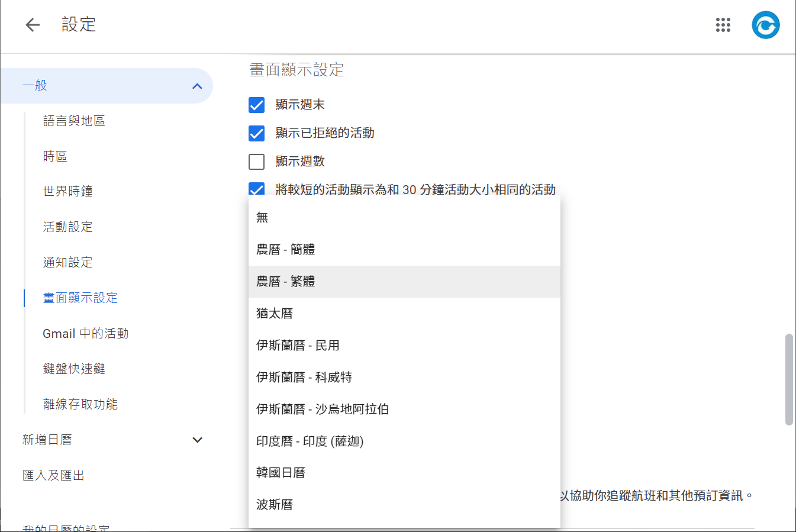The width and height of the screenshot is (796, 532).
Task: Select 農曆 - 繁體 from dropdown
Action: [285, 281]
